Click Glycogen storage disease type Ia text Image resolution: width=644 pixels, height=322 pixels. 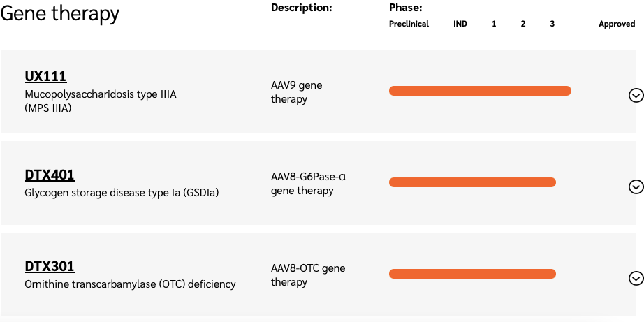tap(122, 193)
